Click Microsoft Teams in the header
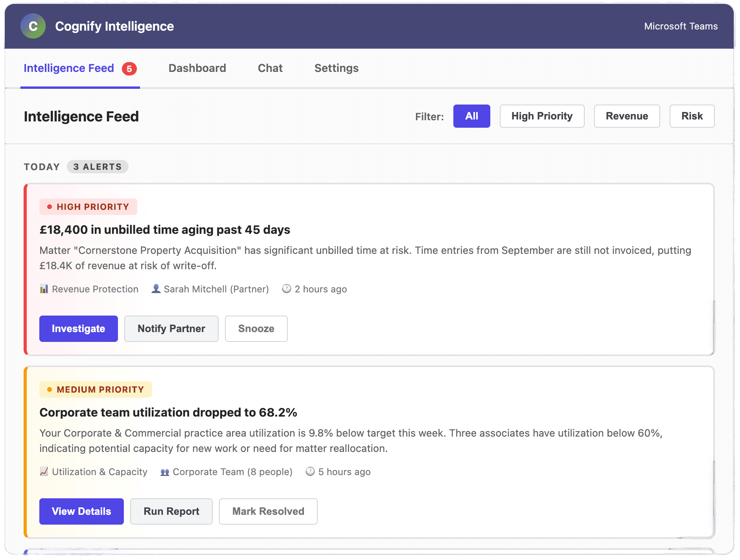Screen dimensions: 740x560 coord(681,26)
